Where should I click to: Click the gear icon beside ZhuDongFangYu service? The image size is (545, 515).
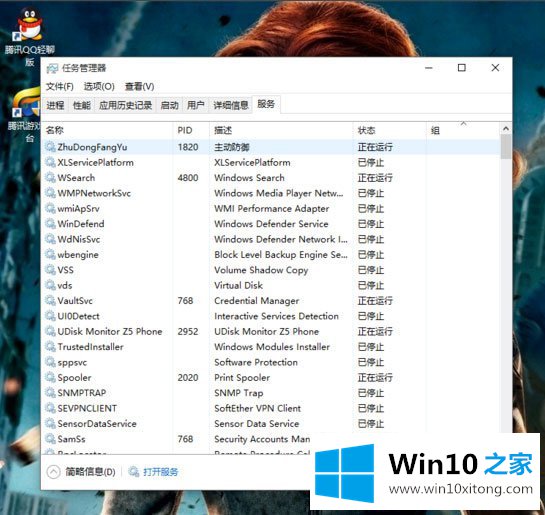51,147
